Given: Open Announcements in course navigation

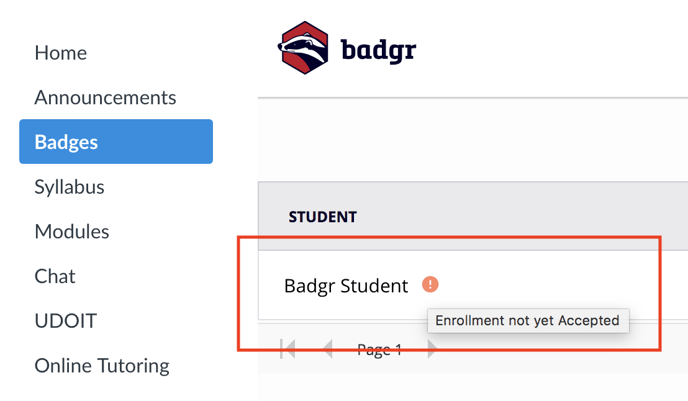Looking at the screenshot, I should tap(105, 97).
